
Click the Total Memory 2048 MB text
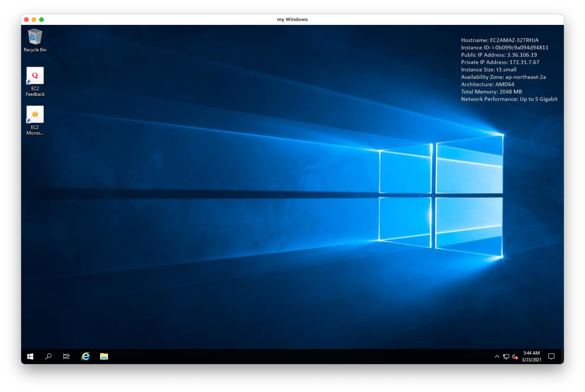click(492, 92)
